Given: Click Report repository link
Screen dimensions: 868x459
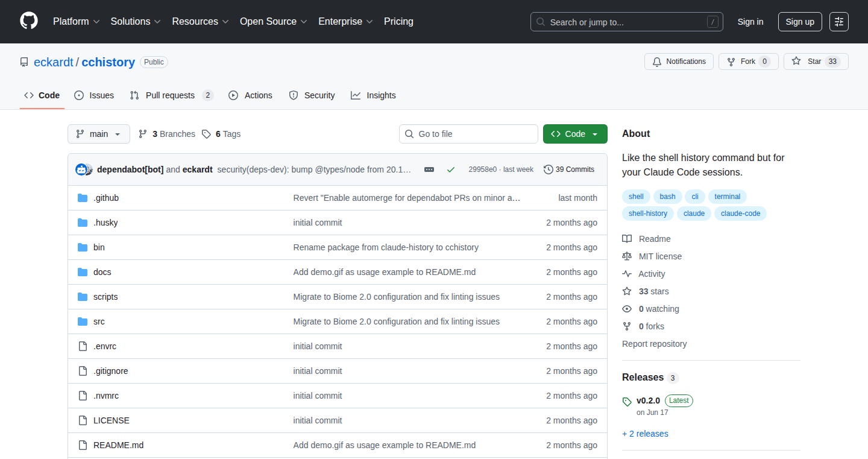Looking at the screenshot, I should [x=654, y=344].
